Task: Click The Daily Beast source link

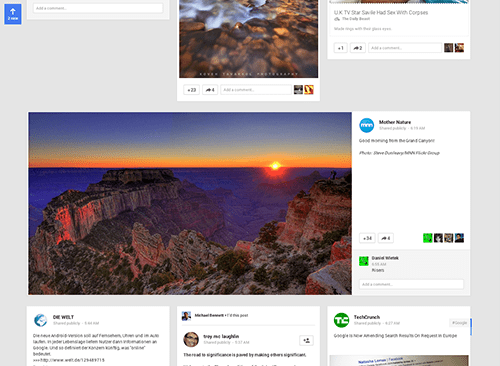Action: pos(356,19)
